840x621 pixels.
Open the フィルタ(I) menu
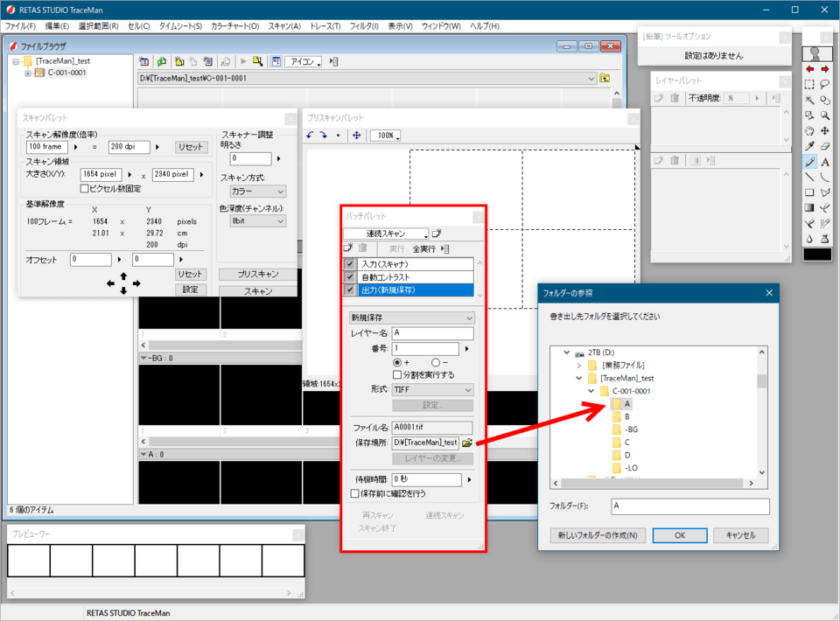(364, 26)
